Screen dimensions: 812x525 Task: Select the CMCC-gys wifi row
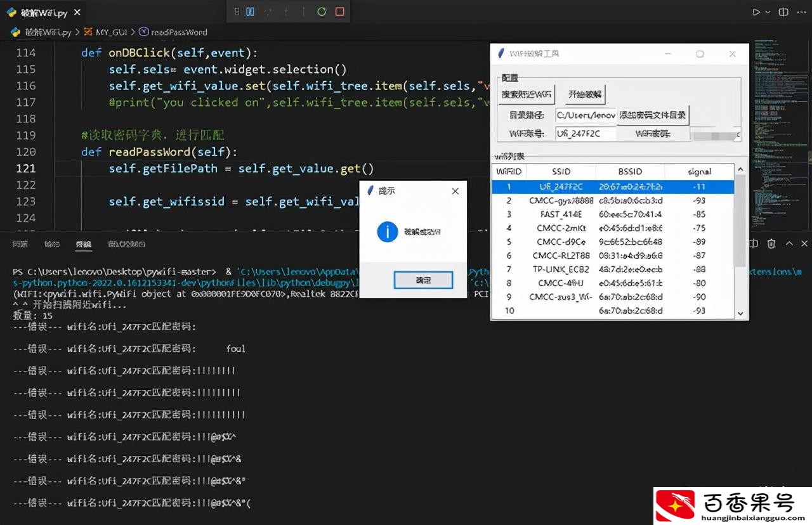(613, 200)
